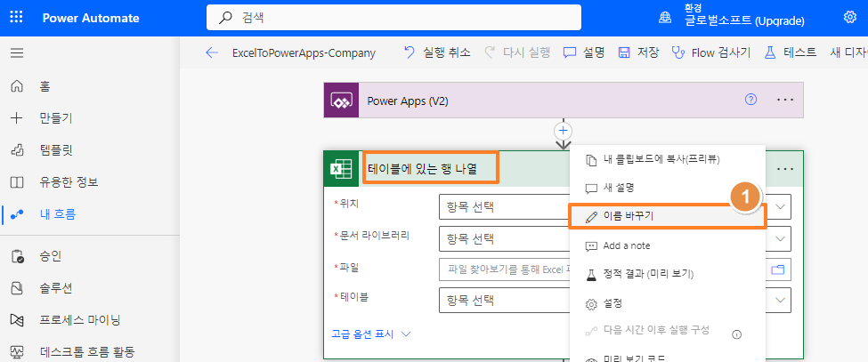Image resolution: width=868 pixels, height=362 pixels.
Task: Select Add a note menu item
Action: click(x=667, y=245)
